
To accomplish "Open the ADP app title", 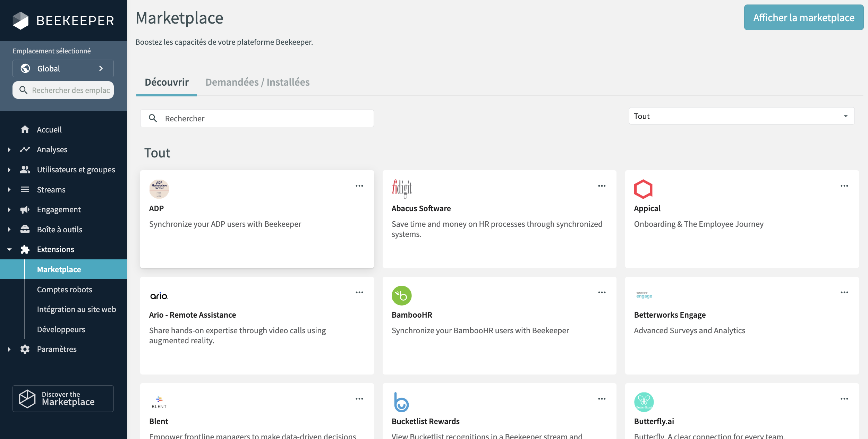I will [x=156, y=208].
